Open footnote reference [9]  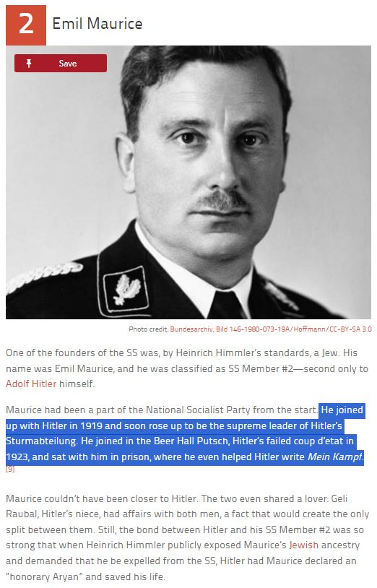(x=10, y=469)
